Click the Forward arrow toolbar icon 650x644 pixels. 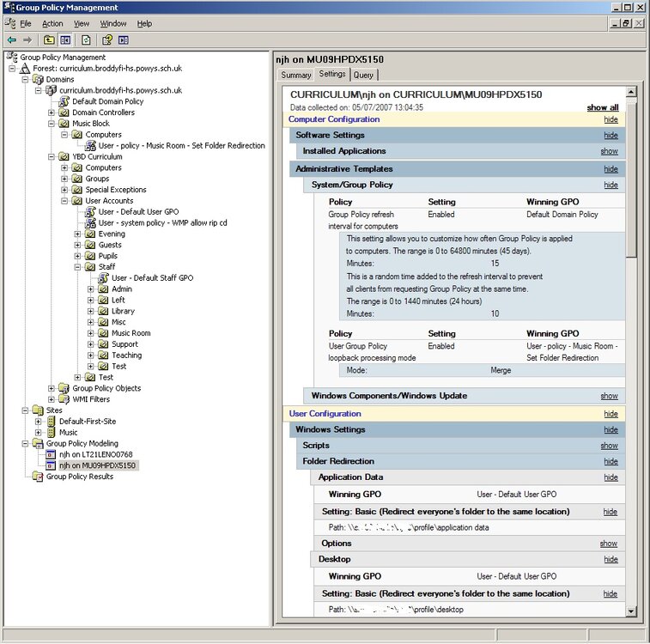(x=27, y=40)
